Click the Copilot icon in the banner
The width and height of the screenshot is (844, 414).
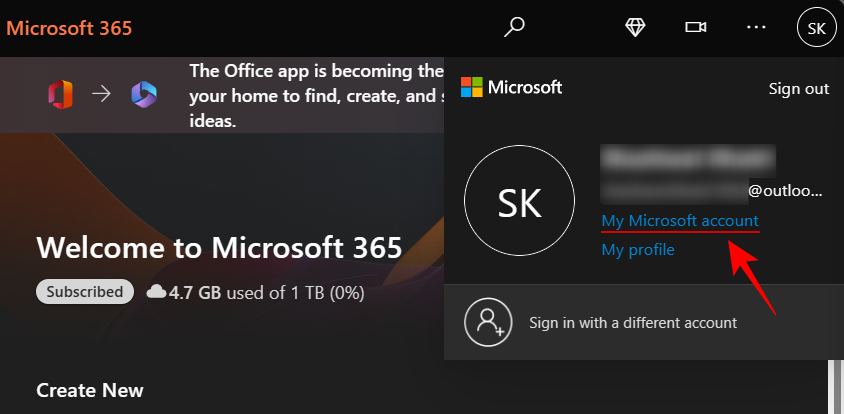coord(144,95)
